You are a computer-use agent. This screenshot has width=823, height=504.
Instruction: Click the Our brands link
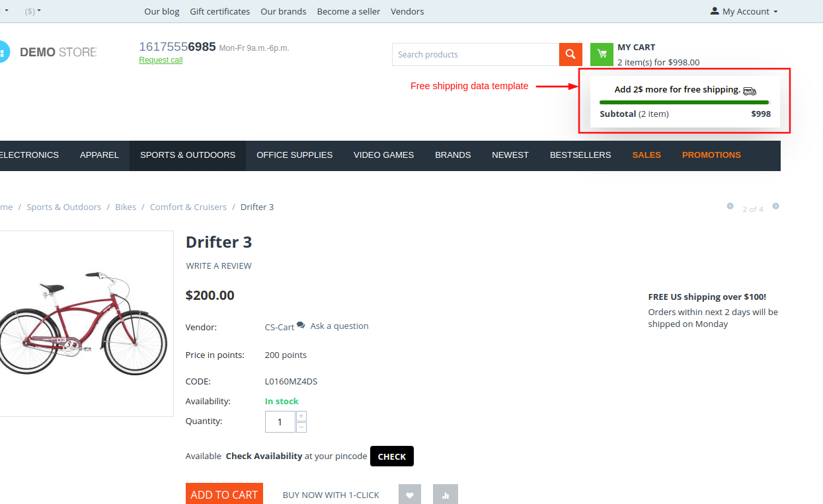point(284,11)
